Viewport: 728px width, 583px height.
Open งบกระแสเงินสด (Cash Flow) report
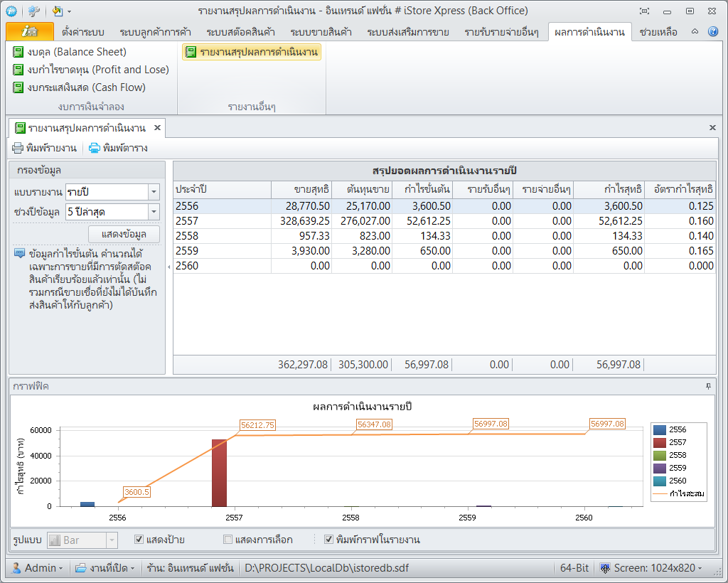80,87
